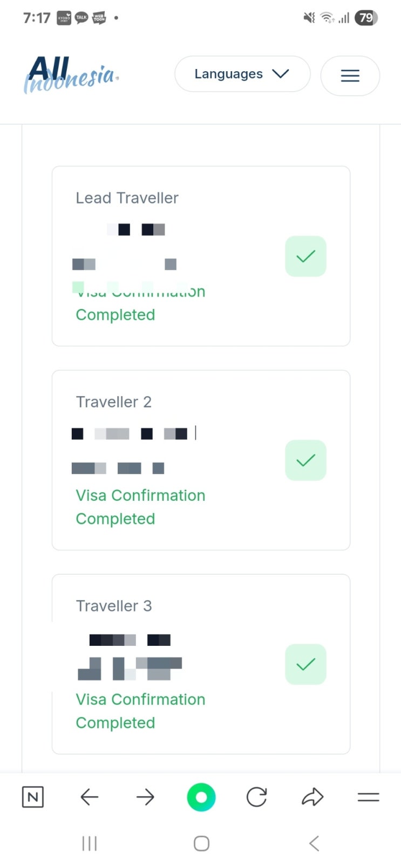The height and width of the screenshot is (868, 401).
Task: Open the hamburger menu in site header
Action: point(350,75)
